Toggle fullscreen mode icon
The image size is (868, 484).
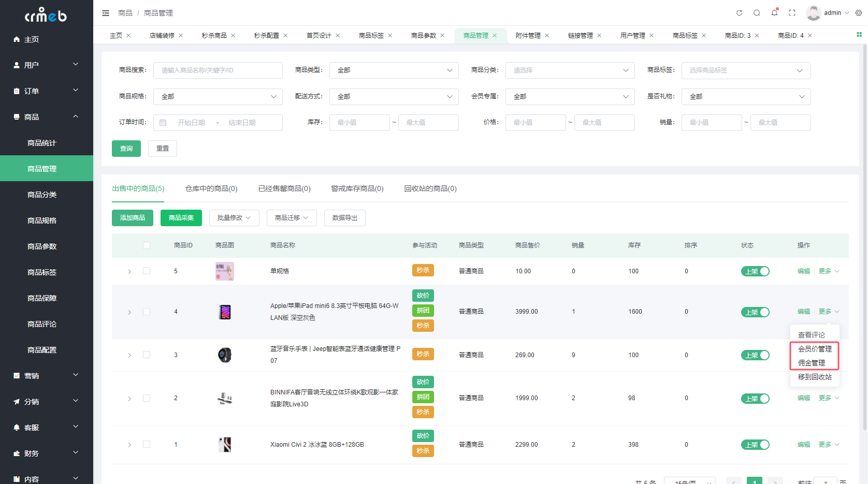tap(792, 13)
